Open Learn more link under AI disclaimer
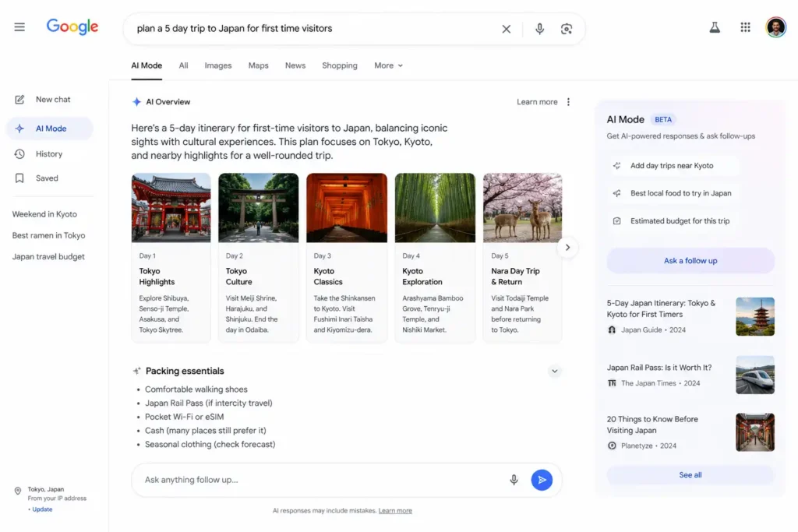Image resolution: width=798 pixels, height=532 pixels. [x=395, y=511]
